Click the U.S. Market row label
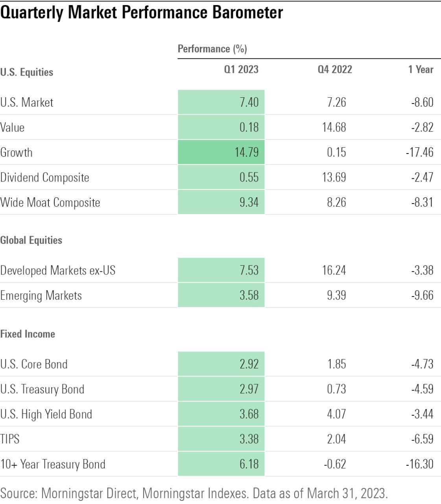The height and width of the screenshot is (504, 441). click(27, 102)
